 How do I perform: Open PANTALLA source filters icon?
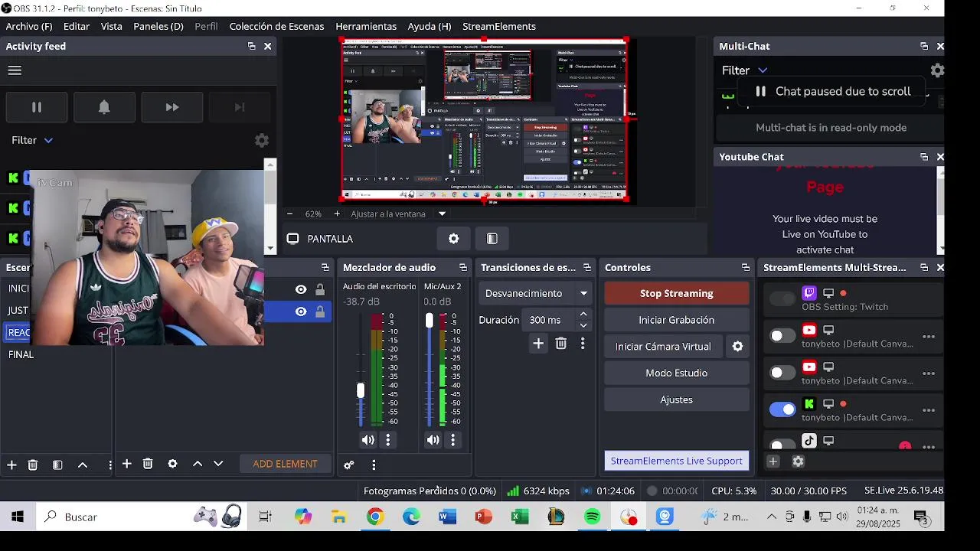[492, 239]
